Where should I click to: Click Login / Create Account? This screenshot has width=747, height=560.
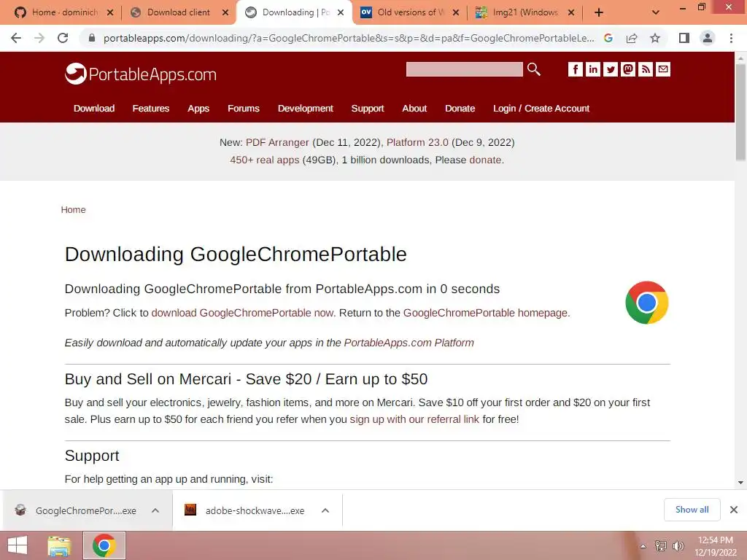pos(541,109)
